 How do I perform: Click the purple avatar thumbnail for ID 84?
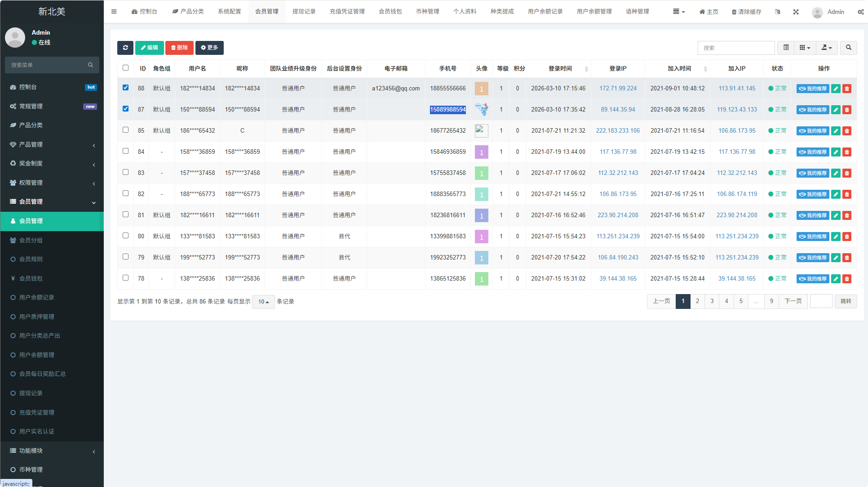481,152
